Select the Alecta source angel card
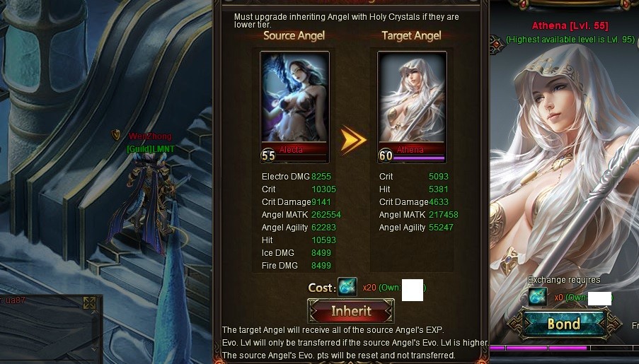The width and height of the screenshot is (639, 364). (294, 107)
